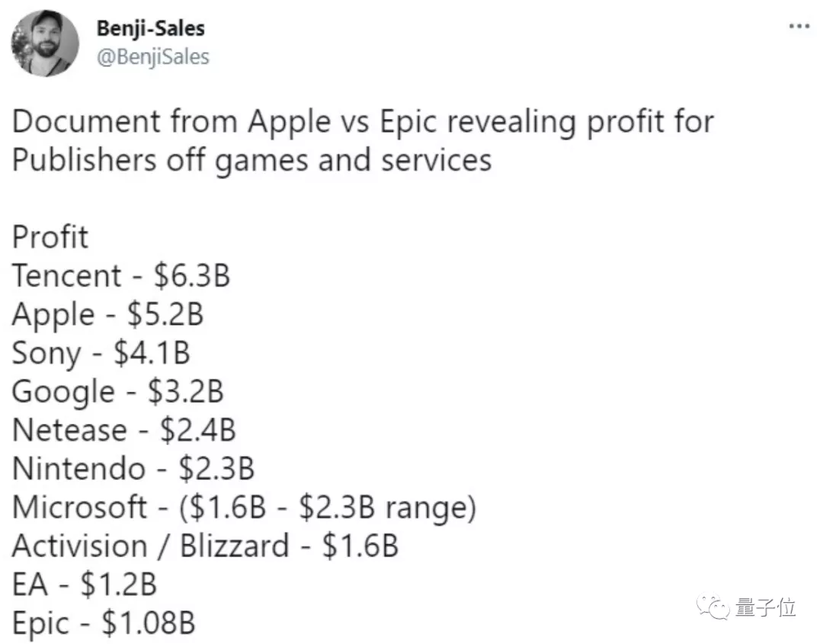Click the Benji-Sales profile avatar photo
The width and height of the screenshot is (823, 644).
tap(46, 43)
